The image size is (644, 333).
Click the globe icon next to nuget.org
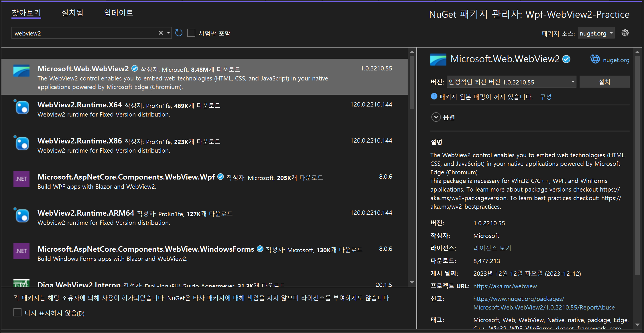click(595, 59)
